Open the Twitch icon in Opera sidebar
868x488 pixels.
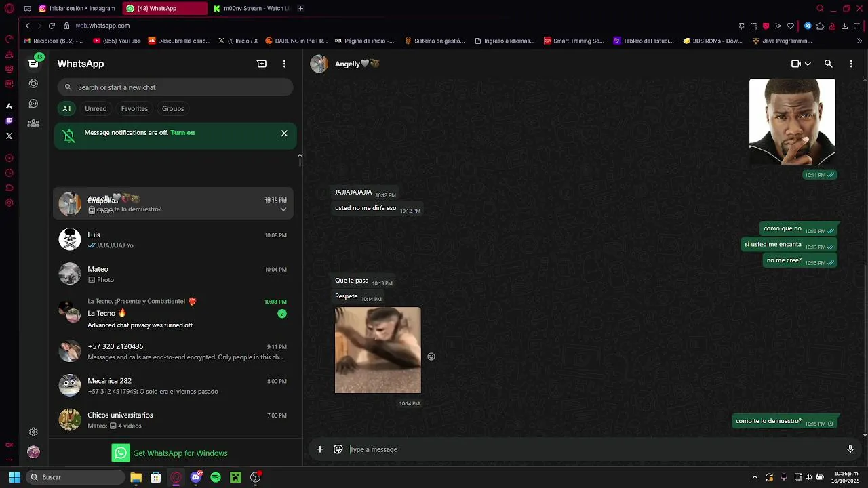point(9,121)
